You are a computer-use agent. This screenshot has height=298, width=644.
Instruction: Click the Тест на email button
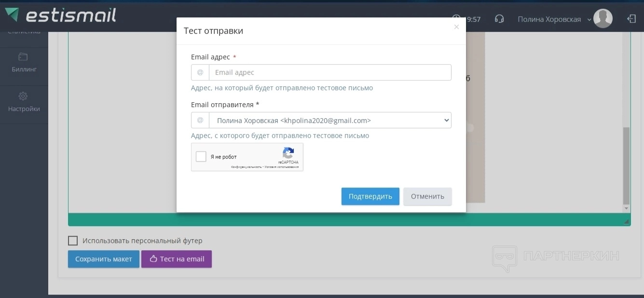point(177,259)
